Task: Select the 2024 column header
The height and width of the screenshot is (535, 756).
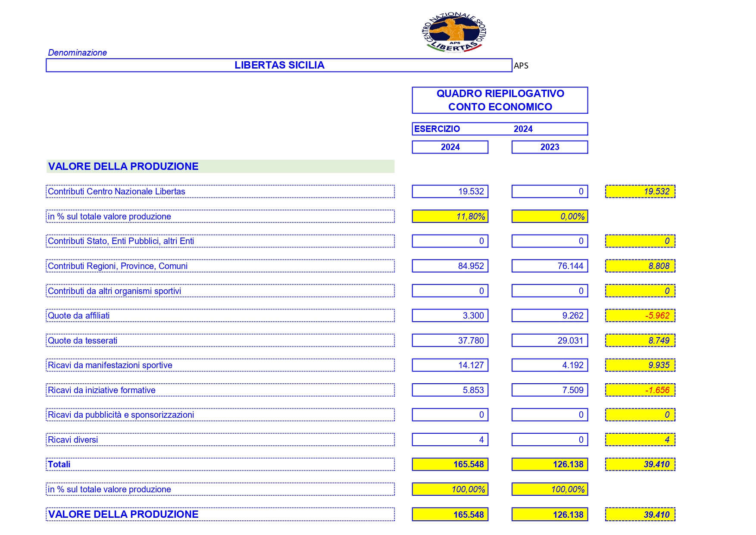Action: point(450,147)
